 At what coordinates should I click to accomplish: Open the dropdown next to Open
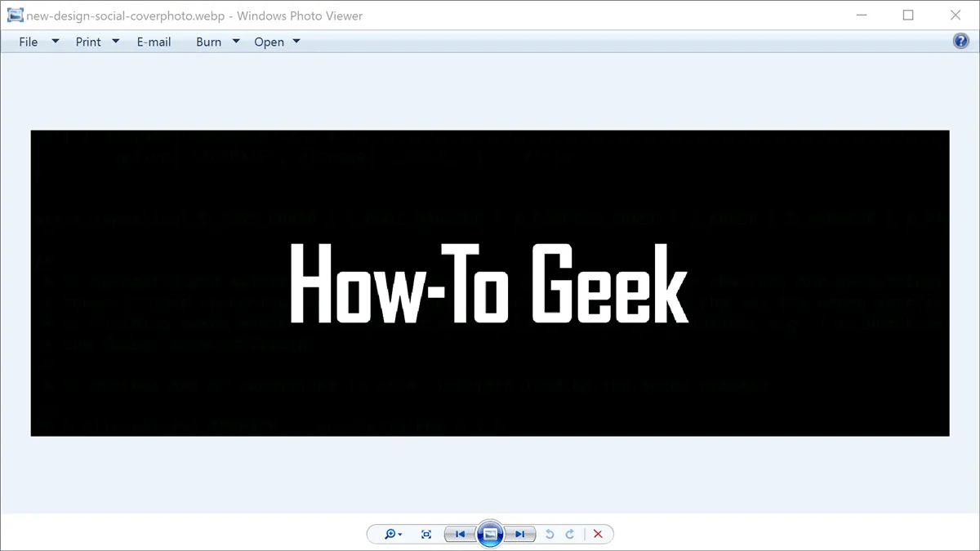click(296, 40)
